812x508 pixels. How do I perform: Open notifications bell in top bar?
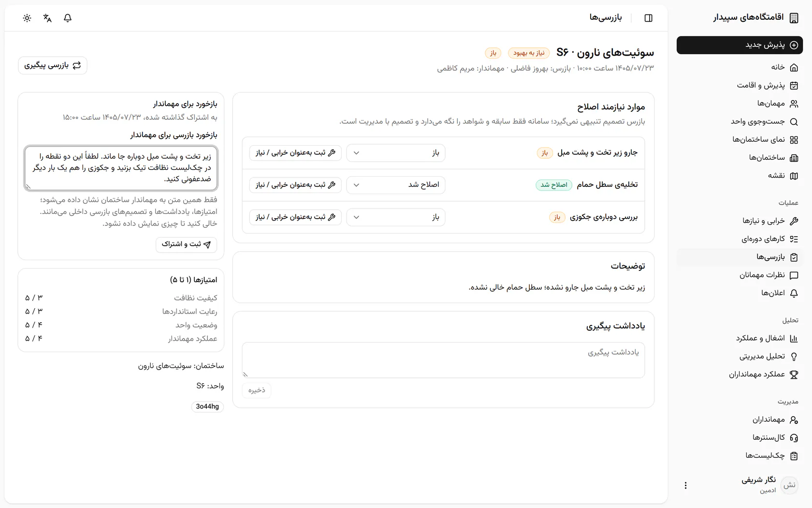coord(68,18)
